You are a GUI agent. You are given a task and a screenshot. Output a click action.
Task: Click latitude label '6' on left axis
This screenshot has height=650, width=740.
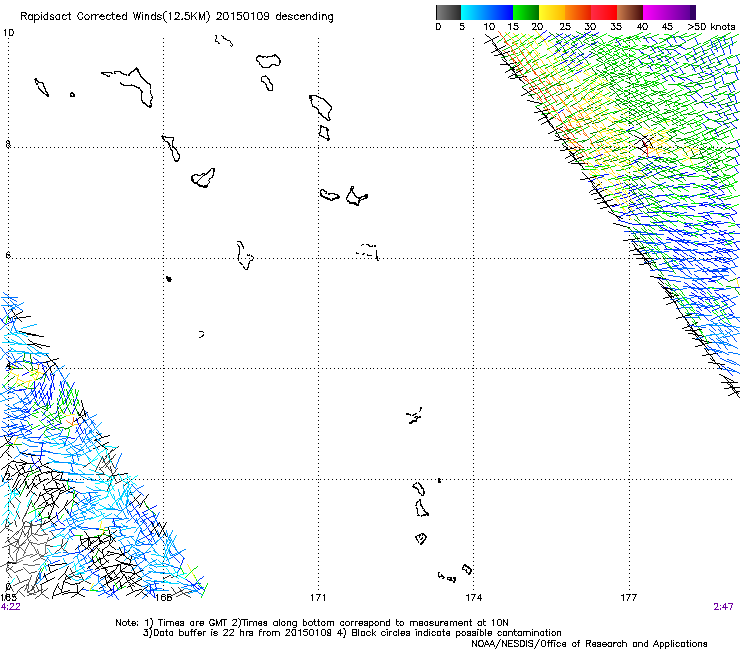(x=8, y=255)
